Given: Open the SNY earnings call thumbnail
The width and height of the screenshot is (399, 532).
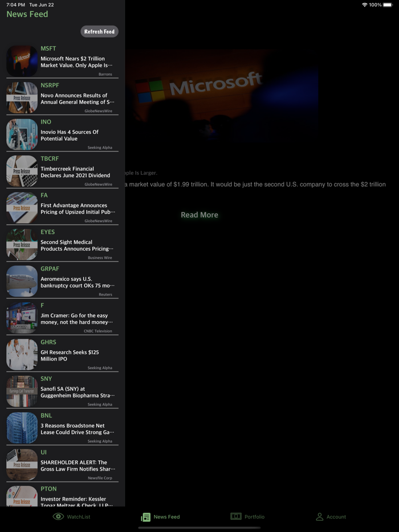Looking at the screenshot, I should tap(22, 391).
